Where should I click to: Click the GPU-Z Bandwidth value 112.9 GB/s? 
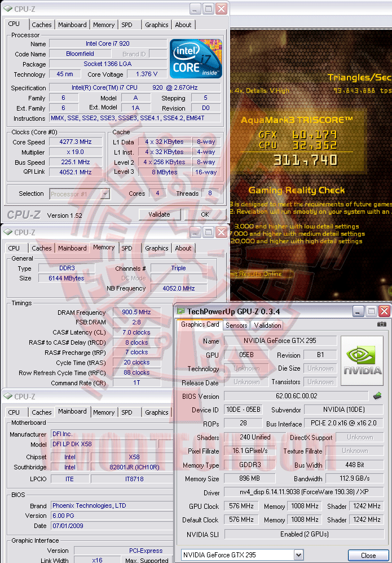click(x=355, y=478)
